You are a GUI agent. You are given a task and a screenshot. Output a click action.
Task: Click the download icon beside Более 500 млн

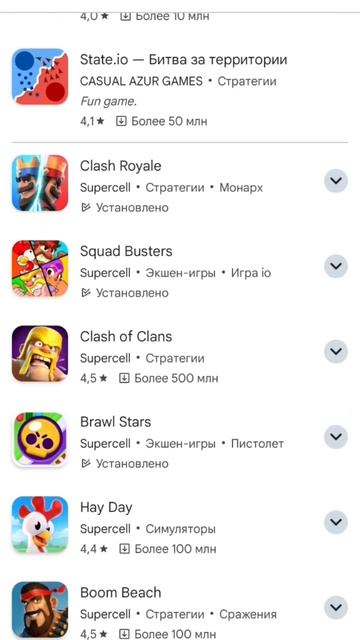124,378
